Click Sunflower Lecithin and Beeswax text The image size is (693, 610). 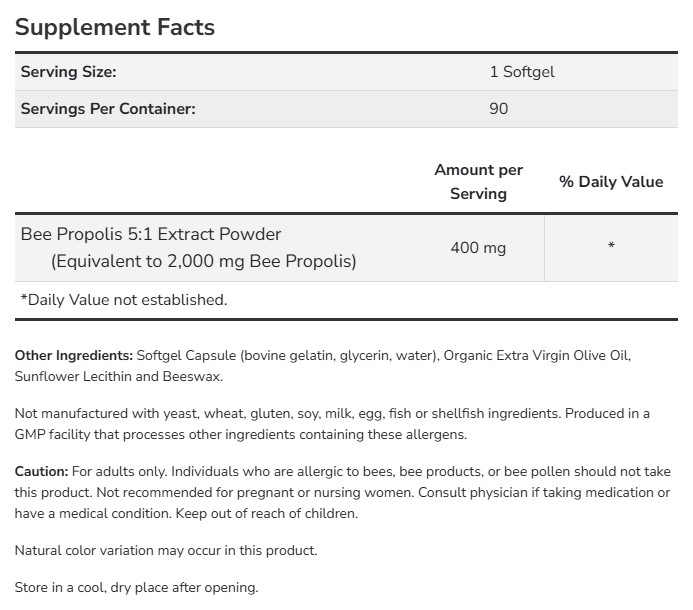(x=119, y=377)
